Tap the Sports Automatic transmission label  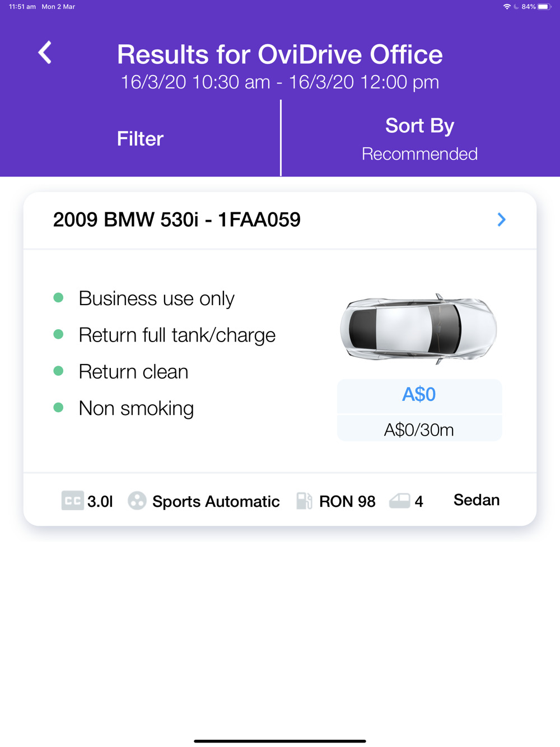(216, 501)
